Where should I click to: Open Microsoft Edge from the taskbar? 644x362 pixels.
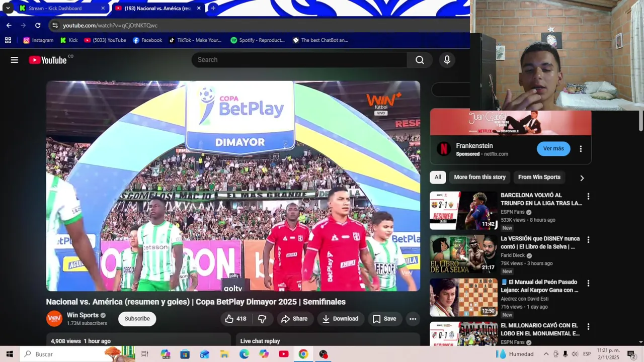point(244,354)
